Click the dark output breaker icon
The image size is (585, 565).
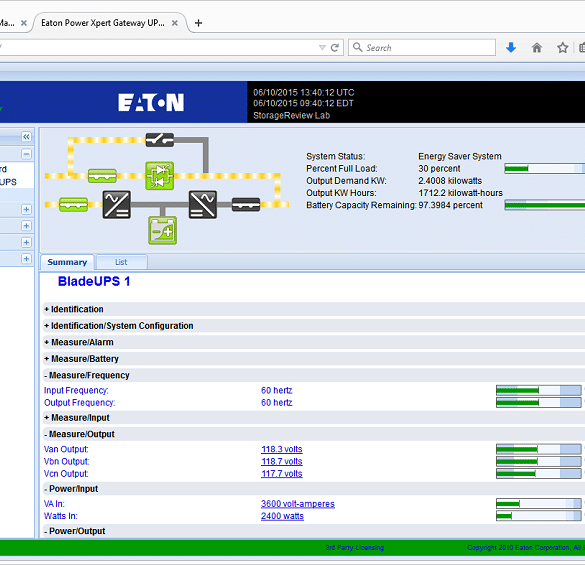pos(246,205)
